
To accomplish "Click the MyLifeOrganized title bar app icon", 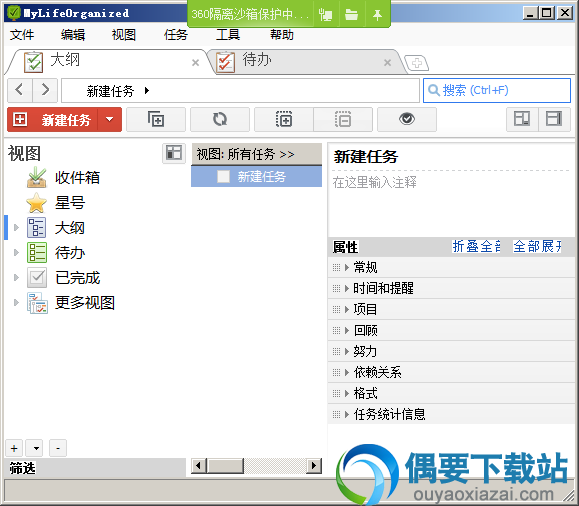I will (x=14, y=13).
